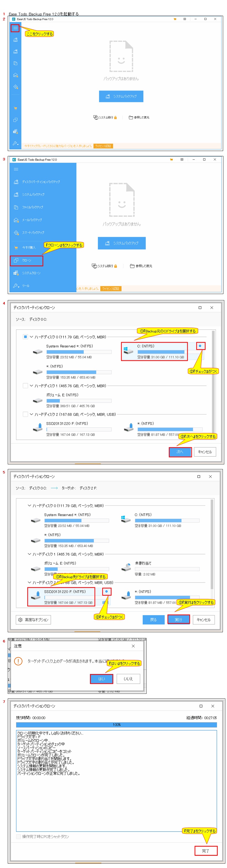Click 実行 in target-selection dialog

pyautogui.click(x=178, y=620)
